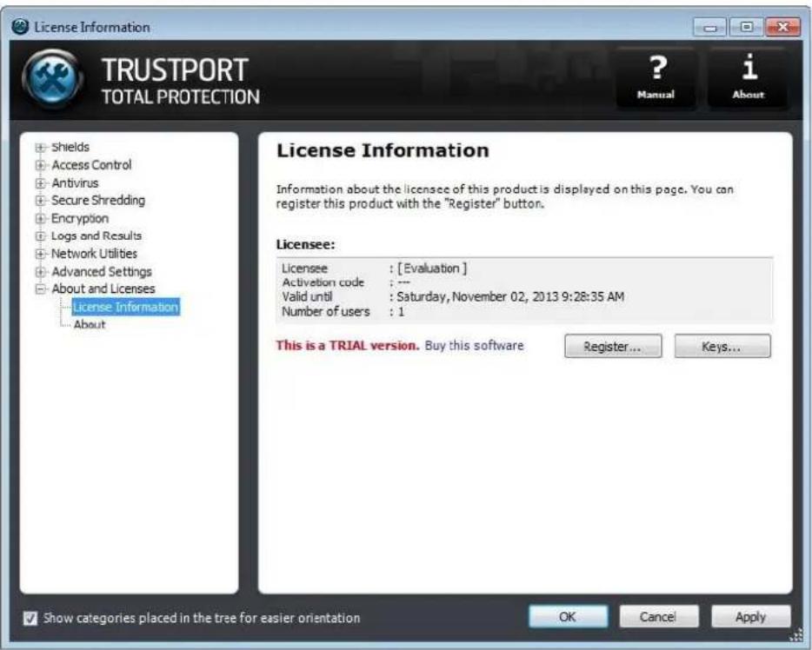The image size is (812, 650).
Task: Select License Information tree item
Action: pos(126,307)
